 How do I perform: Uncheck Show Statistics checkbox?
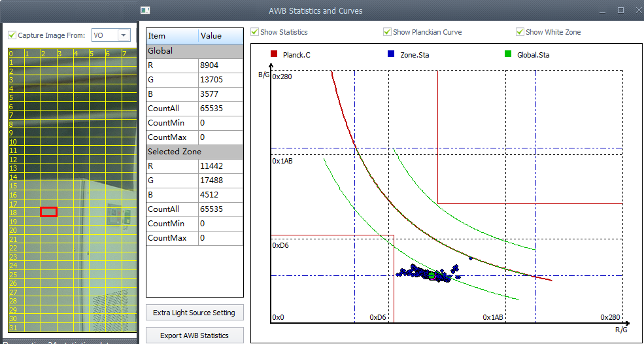(255, 32)
